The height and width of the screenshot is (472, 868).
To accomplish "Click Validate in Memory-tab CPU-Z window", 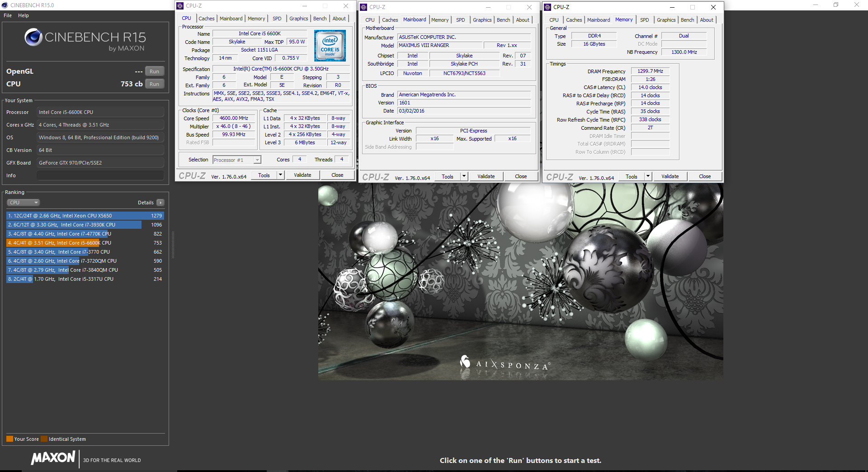I will click(x=670, y=176).
